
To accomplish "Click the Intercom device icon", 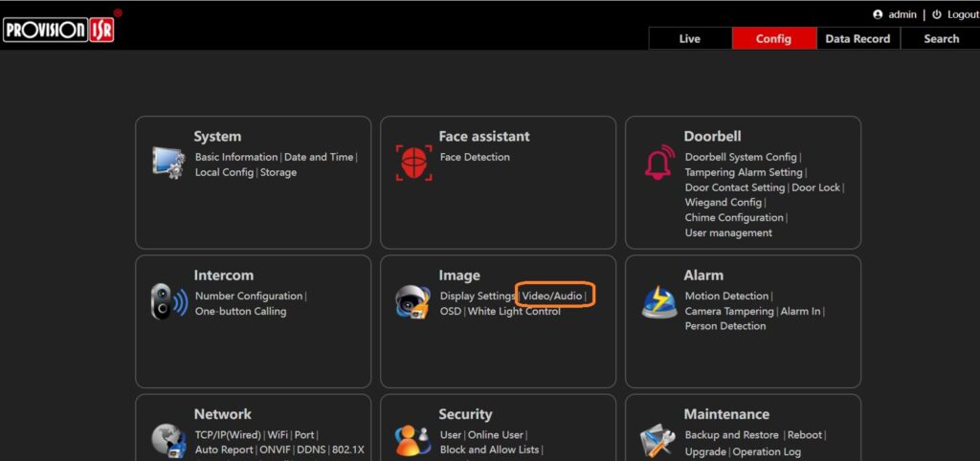I will coord(168,301).
